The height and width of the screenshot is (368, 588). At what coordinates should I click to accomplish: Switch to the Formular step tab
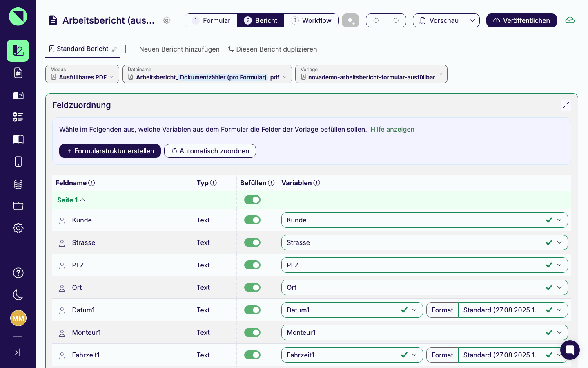click(211, 20)
